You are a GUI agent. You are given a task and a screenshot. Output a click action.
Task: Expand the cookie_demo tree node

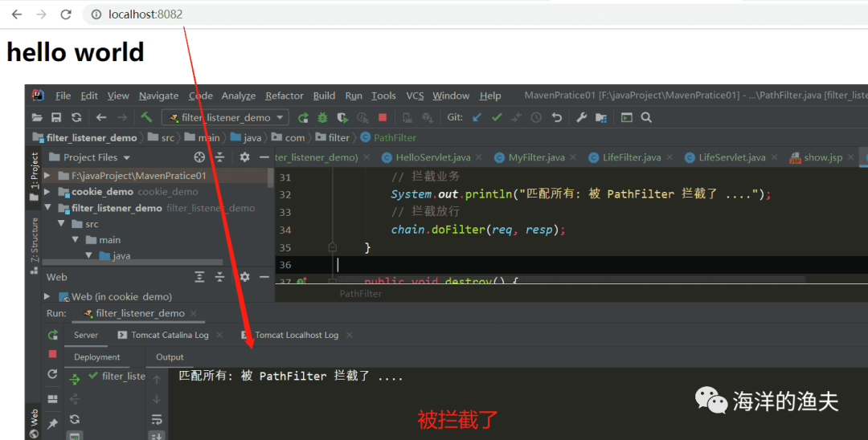coord(47,192)
